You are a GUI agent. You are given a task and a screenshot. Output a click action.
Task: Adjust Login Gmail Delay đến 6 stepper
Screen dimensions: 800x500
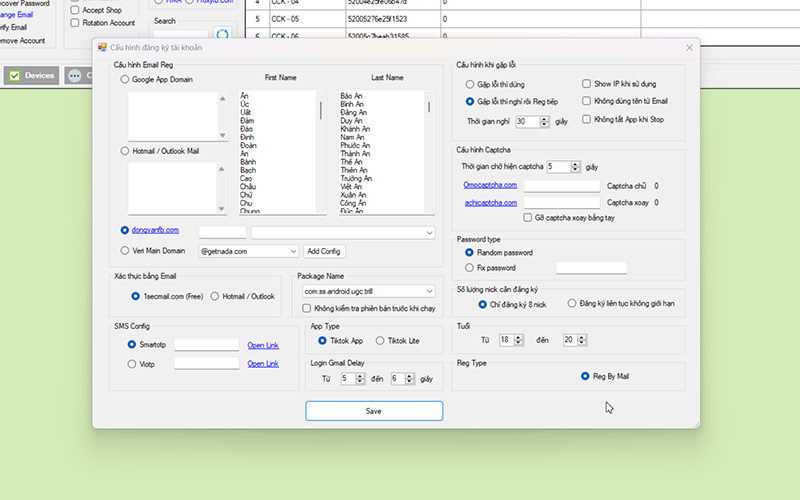[409, 379]
